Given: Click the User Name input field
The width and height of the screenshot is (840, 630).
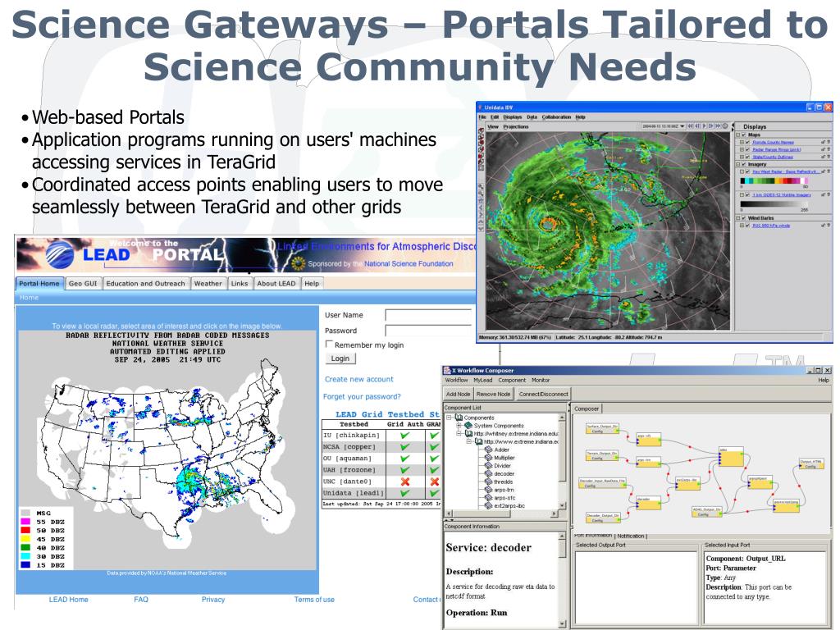Looking at the screenshot, I should click(428, 315).
